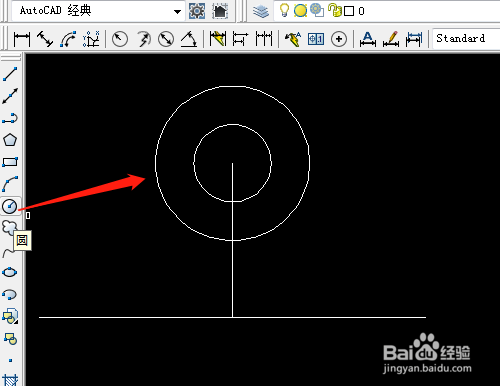Start a Quick Dimension
The image size is (500, 386).
[218, 39]
